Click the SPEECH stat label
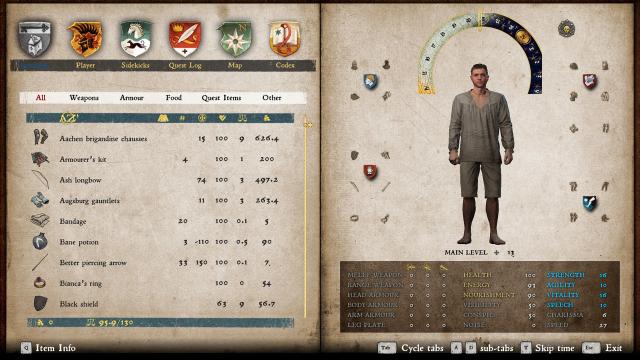The image size is (640, 360). pos(560,305)
